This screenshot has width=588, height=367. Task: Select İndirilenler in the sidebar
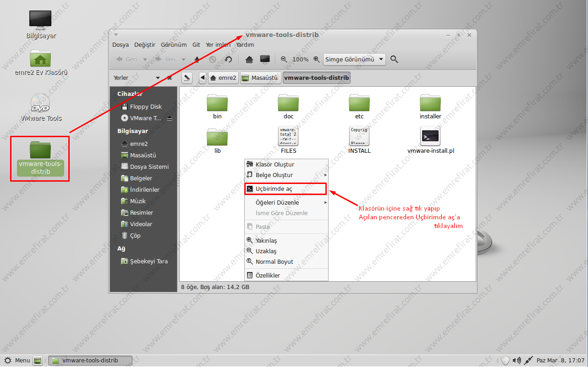[144, 190]
